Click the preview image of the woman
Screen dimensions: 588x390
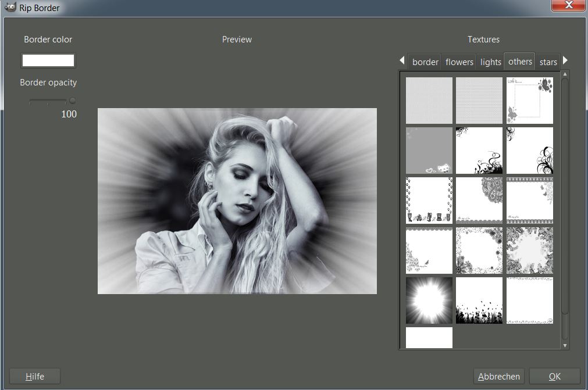coord(237,201)
